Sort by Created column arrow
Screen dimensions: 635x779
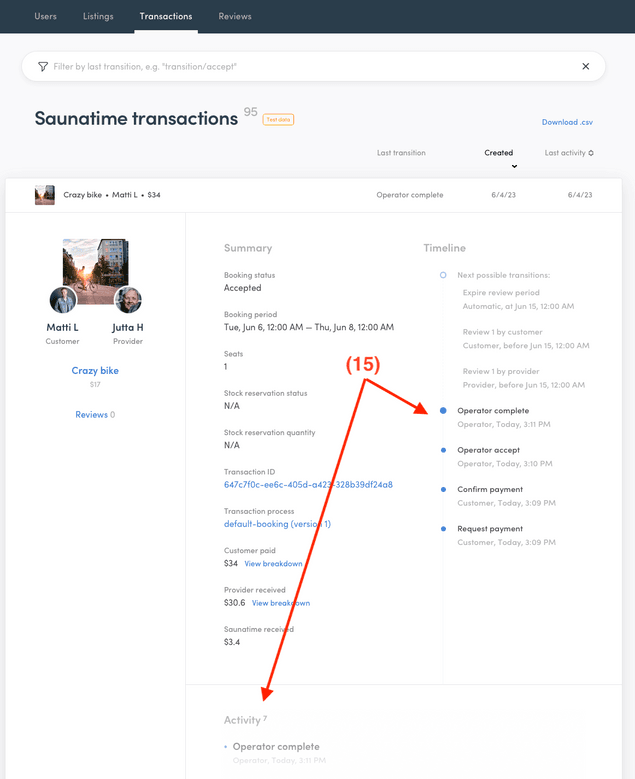pyautogui.click(x=514, y=166)
